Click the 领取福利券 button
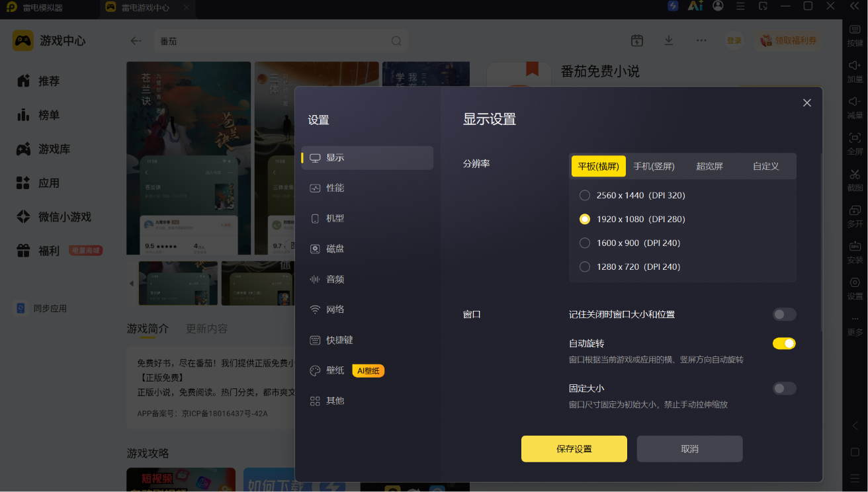 [x=789, y=40]
